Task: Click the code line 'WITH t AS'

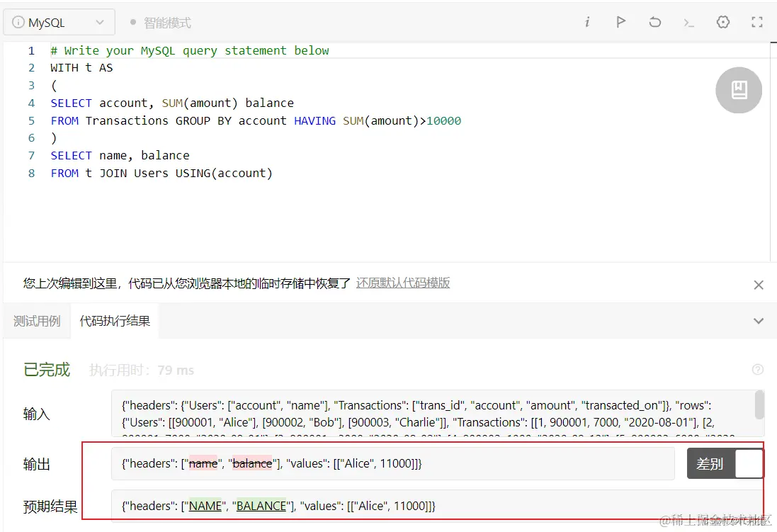Action: click(81, 68)
